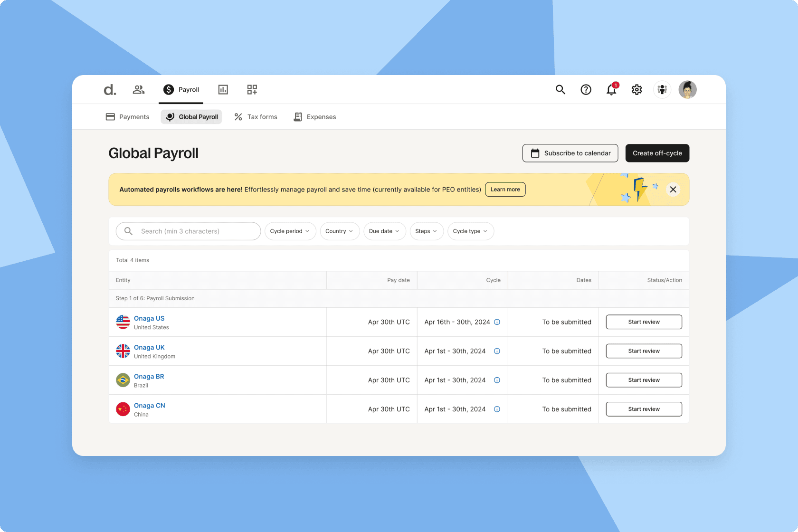Click 'Apr 16th - 30th, 2024' cycle text

click(457, 322)
